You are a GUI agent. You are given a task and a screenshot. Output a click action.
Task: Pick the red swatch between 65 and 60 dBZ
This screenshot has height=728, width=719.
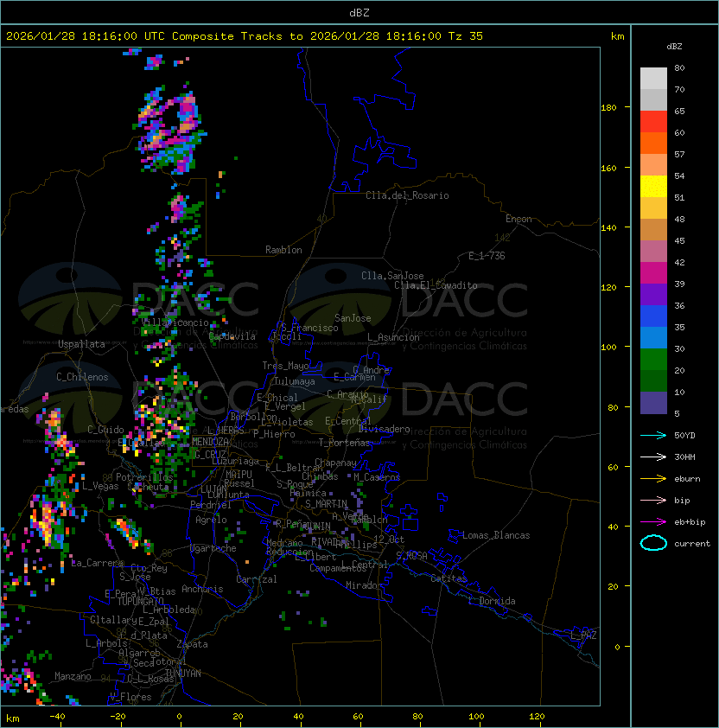[x=653, y=122]
